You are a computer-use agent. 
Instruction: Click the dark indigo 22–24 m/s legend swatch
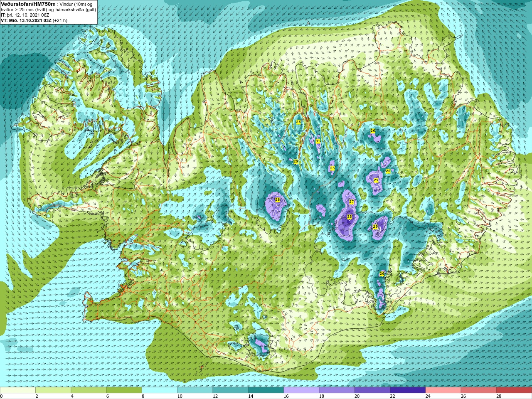408,390
